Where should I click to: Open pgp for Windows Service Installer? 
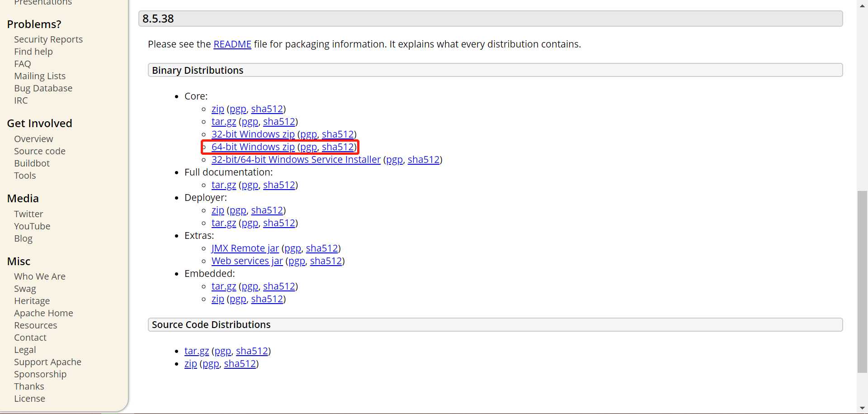pos(395,160)
